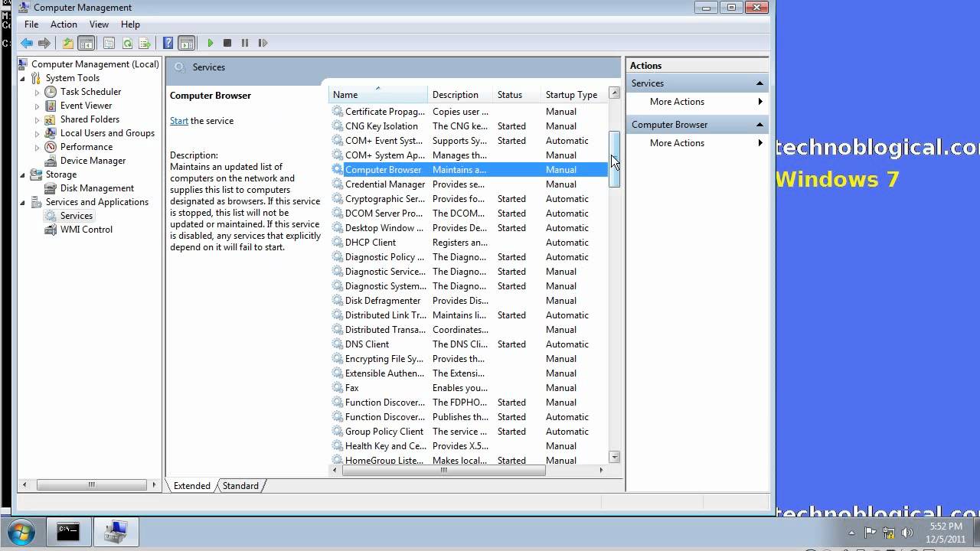Click the Shared Folders icon in tree
Viewport: 980px width, 551px height.
pyautogui.click(x=51, y=119)
